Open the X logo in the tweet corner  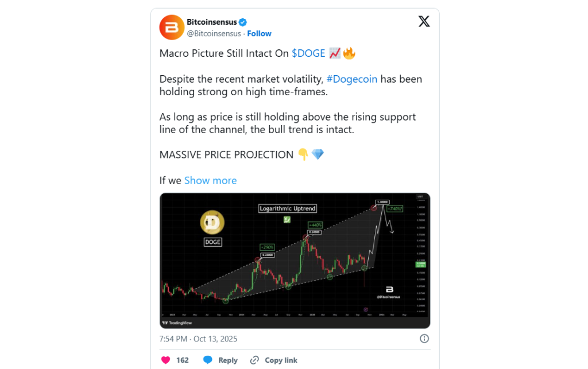tap(424, 22)
